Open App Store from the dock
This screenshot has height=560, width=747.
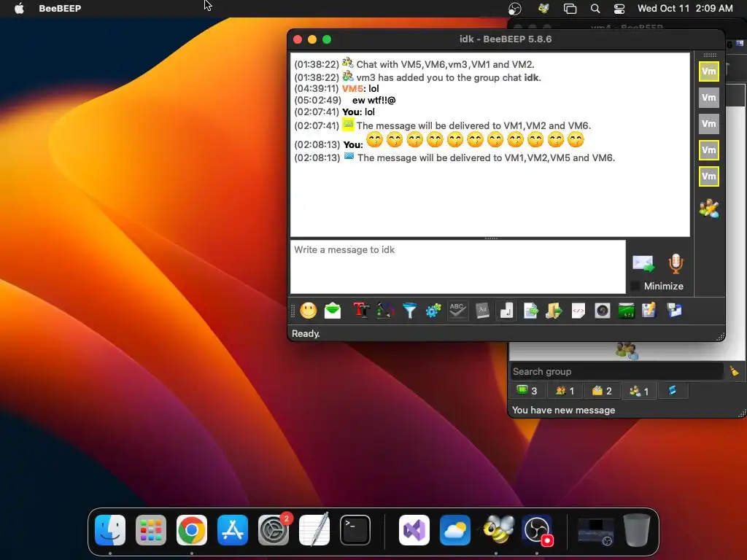(233, 530)
